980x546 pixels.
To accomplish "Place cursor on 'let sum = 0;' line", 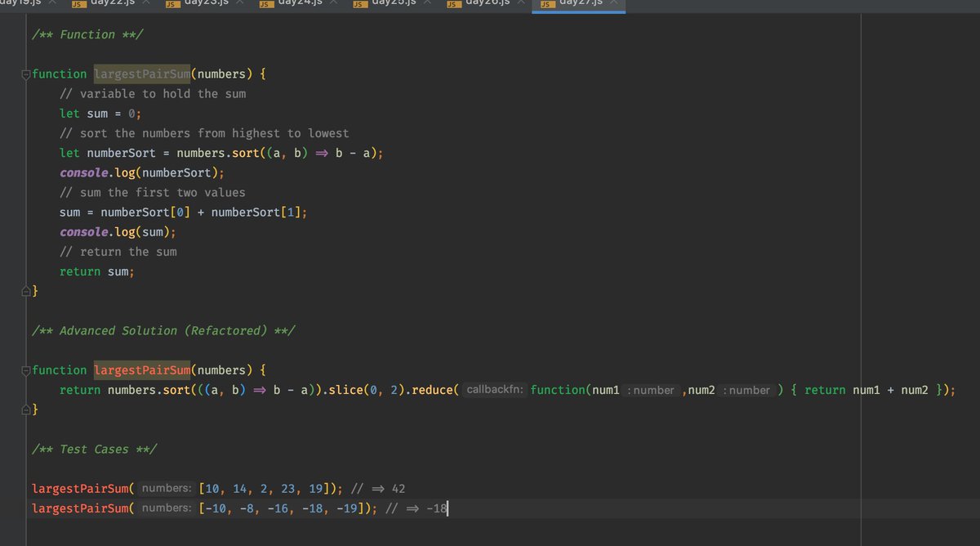I will click(100, 114).
